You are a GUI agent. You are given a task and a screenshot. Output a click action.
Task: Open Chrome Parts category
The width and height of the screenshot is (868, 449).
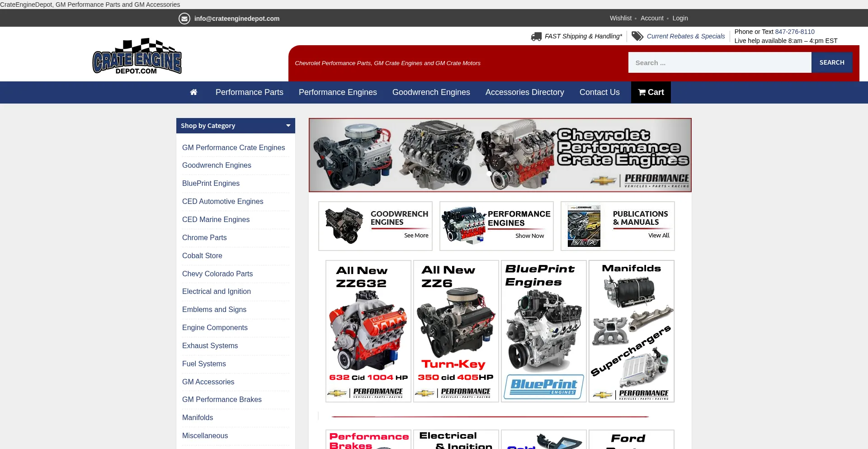[204, 238]
